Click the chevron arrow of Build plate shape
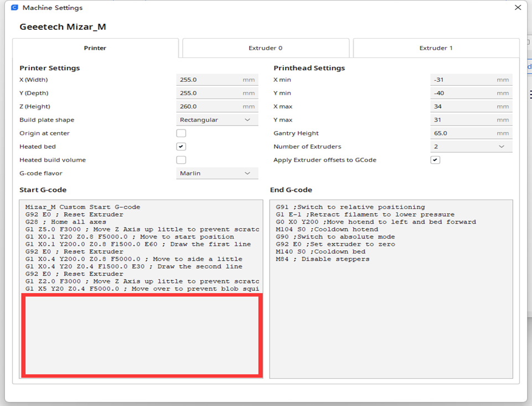 pos(247,119)
